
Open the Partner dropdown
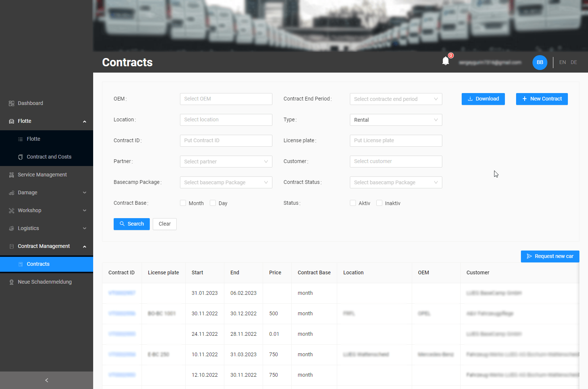coord(226,162)
